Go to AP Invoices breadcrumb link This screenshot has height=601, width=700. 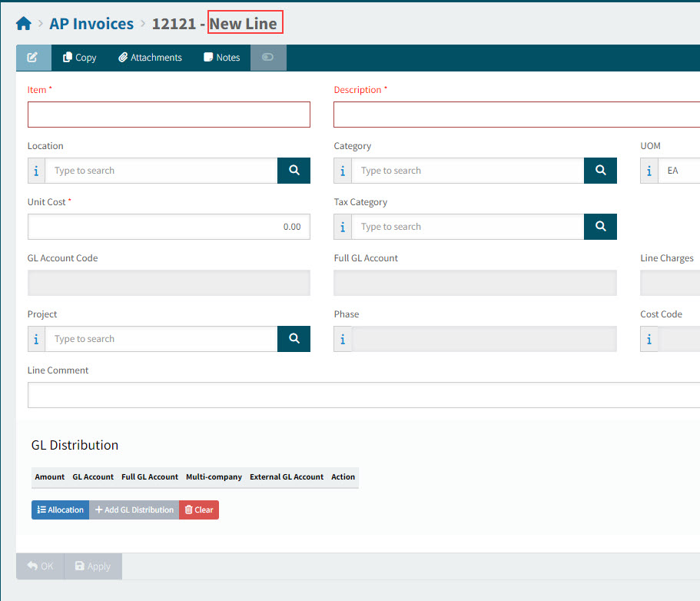pos(91,24)
